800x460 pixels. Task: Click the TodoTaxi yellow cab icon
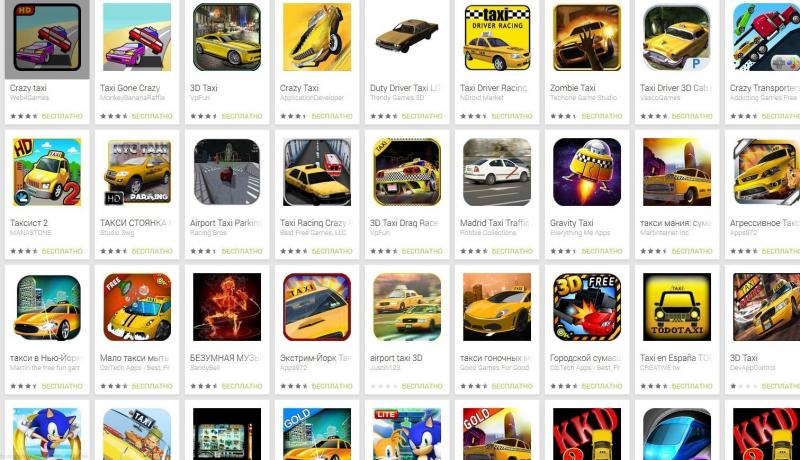point(677,306)
